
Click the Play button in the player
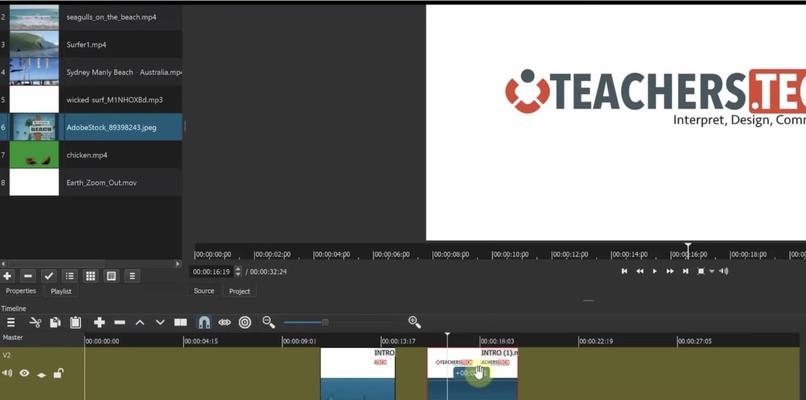pyautogui.click(x=655, y=271)
